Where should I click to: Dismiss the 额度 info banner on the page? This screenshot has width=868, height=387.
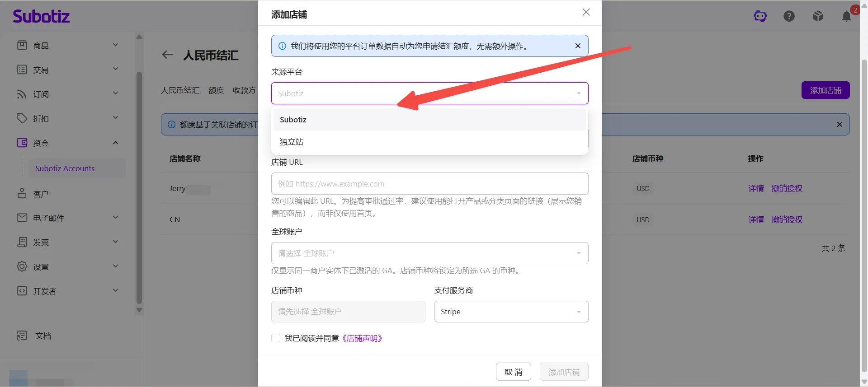840,124
